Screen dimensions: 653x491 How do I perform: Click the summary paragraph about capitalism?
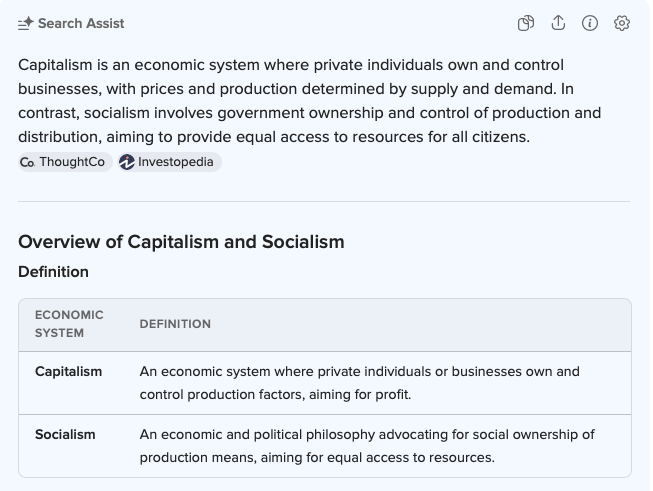pos(310,100)
